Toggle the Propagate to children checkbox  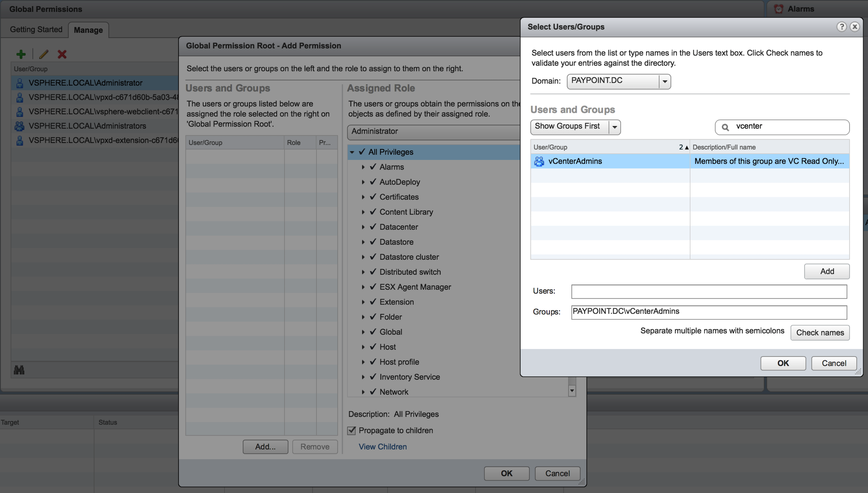click(x=352, y=430)
